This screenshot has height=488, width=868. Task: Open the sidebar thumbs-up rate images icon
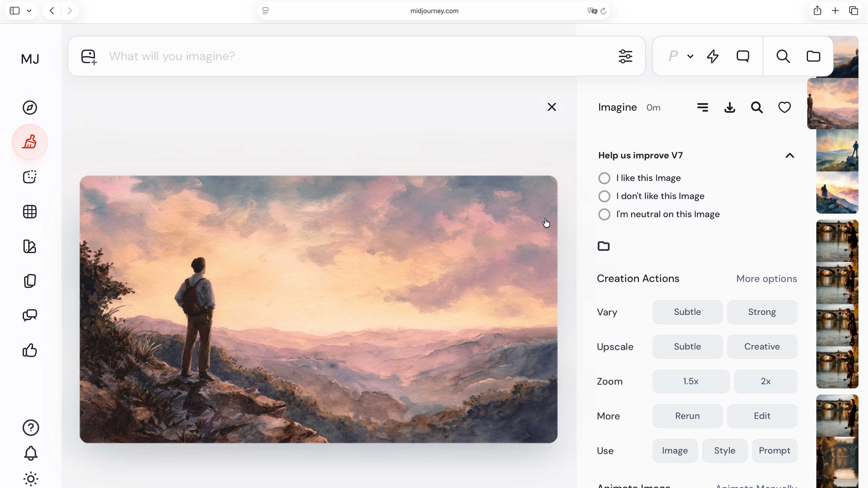[x=30, y=350]
